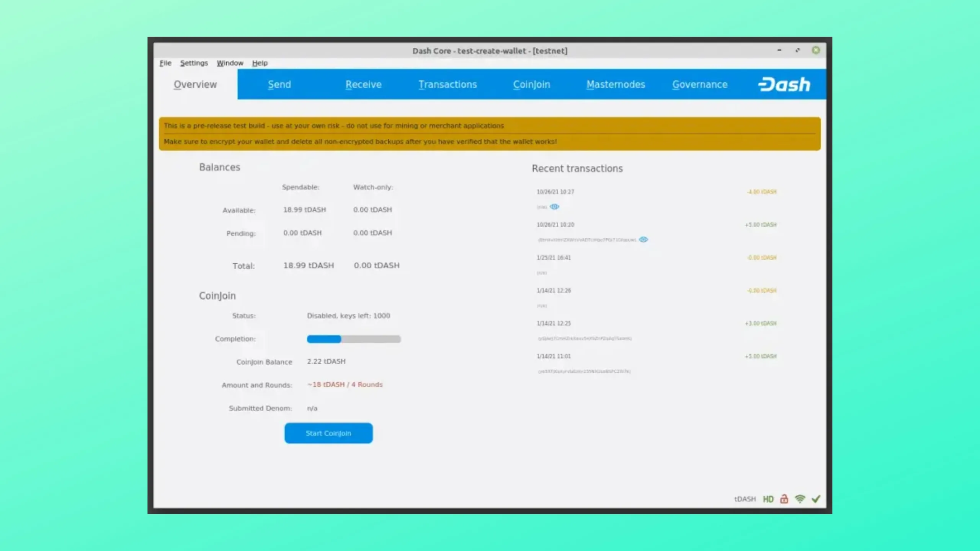Click the Pending spendable 0.00 tDASH value
This screenshot has height=551, width=980.
coord(302,233)
